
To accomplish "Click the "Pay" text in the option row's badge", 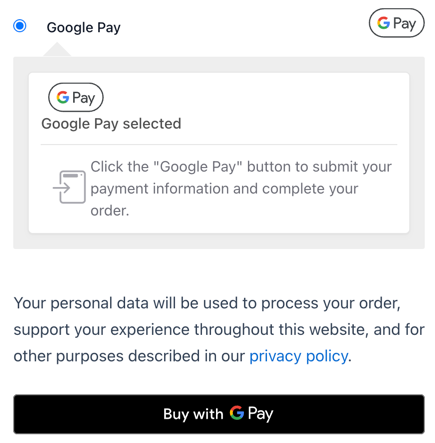I will pyautogui.click(x=404, y=24).
